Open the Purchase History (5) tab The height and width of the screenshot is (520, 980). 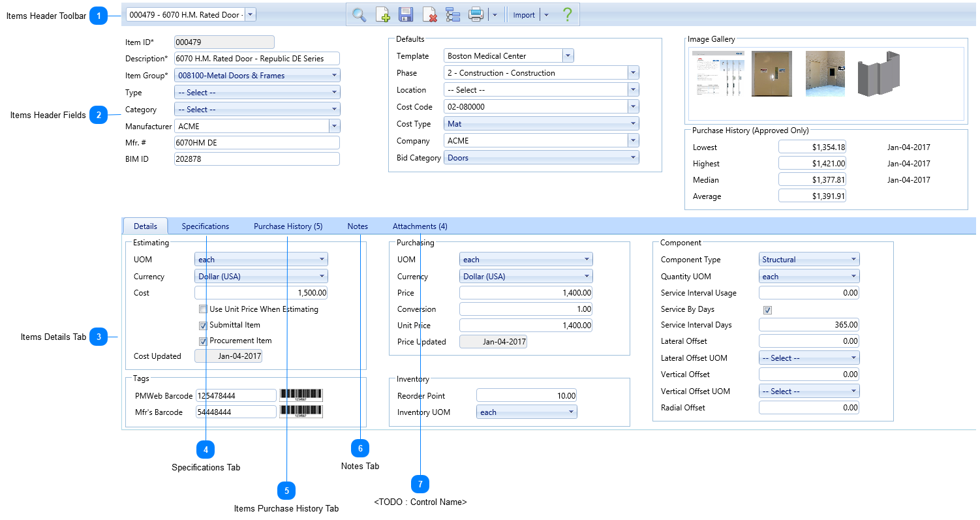[x=288, y=226]
